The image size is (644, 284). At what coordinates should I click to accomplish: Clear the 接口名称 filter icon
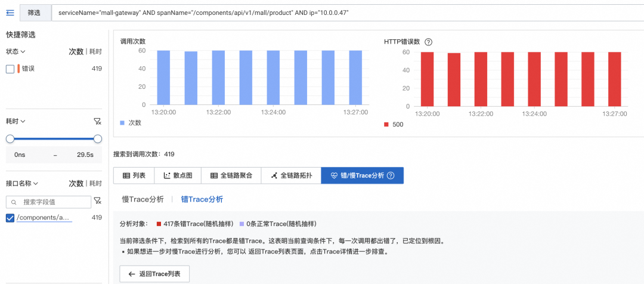(x=97, y=200)
